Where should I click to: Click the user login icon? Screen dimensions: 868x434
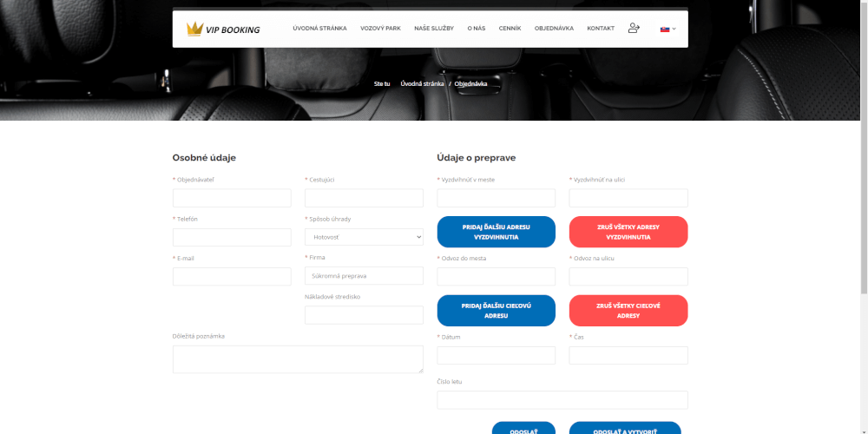pos(634,29)
